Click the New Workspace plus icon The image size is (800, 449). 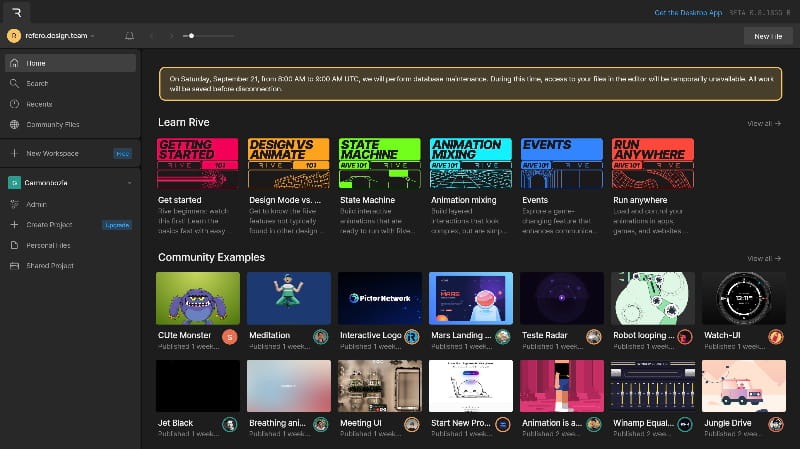click(x=15, y=154)
